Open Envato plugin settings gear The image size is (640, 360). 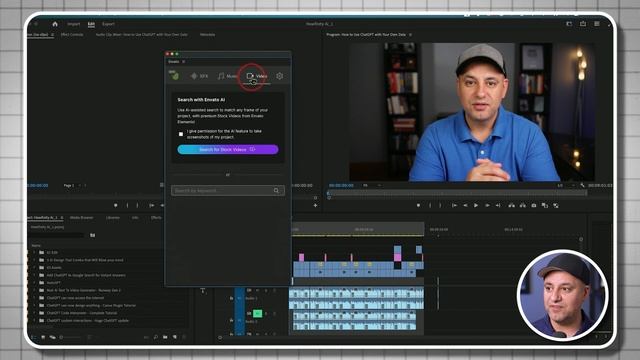(279, 76)
